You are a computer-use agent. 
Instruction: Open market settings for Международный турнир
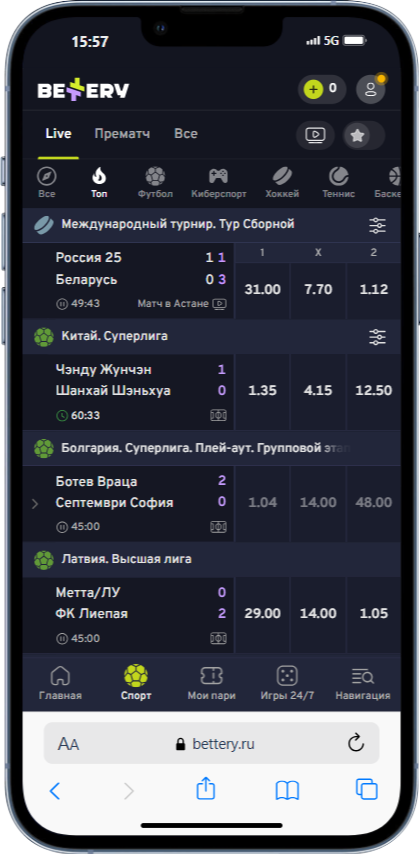377,225
